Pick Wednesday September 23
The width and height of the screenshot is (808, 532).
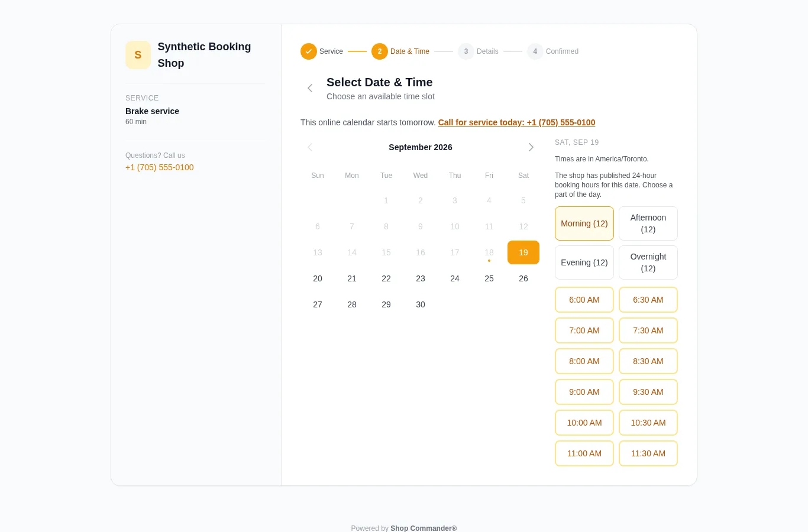(x=421, y=278)
